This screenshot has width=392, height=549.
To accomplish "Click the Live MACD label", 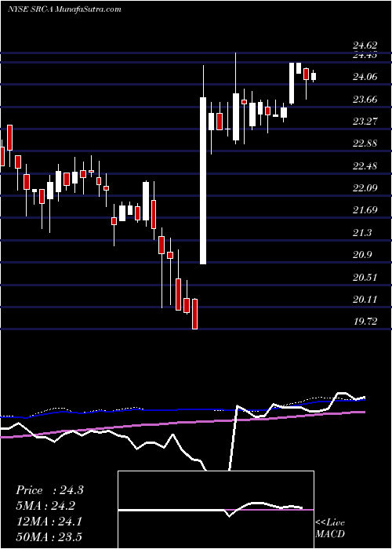I will coord(330,528).
